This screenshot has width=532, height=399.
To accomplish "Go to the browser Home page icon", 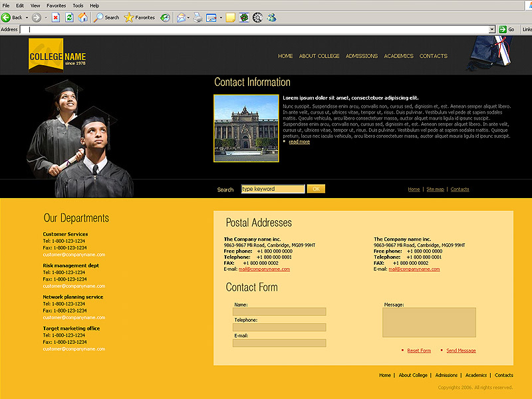I will coord(83,17).
